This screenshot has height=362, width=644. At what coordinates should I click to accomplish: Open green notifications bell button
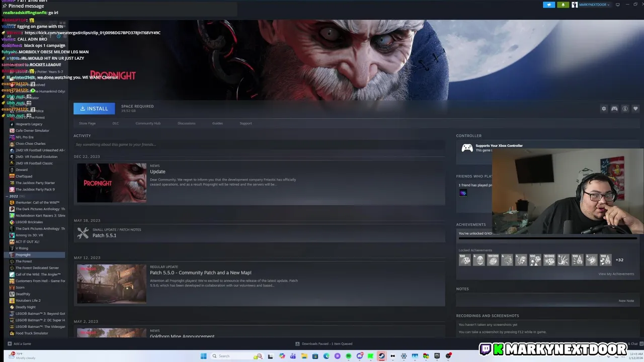coord(562,5)
